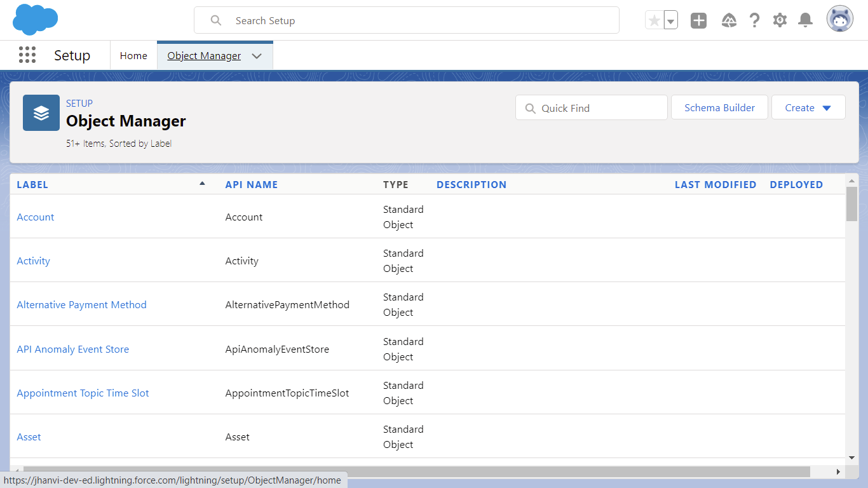
Task: Click the vertical scrollbar down arrow
Action: [x=851, y=457]
